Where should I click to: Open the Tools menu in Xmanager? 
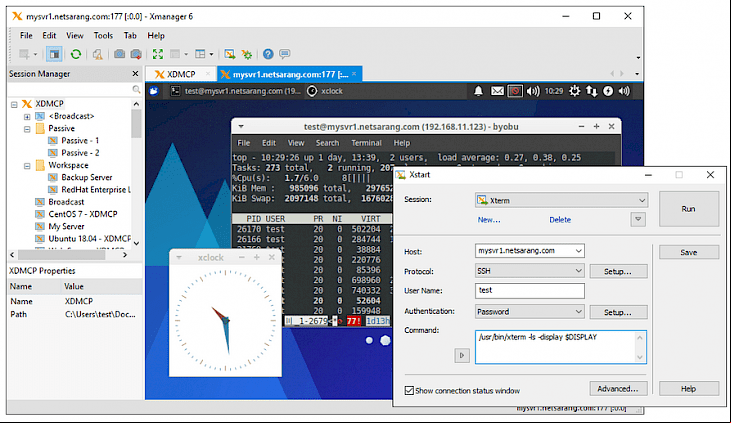click(x=103, y=35)
